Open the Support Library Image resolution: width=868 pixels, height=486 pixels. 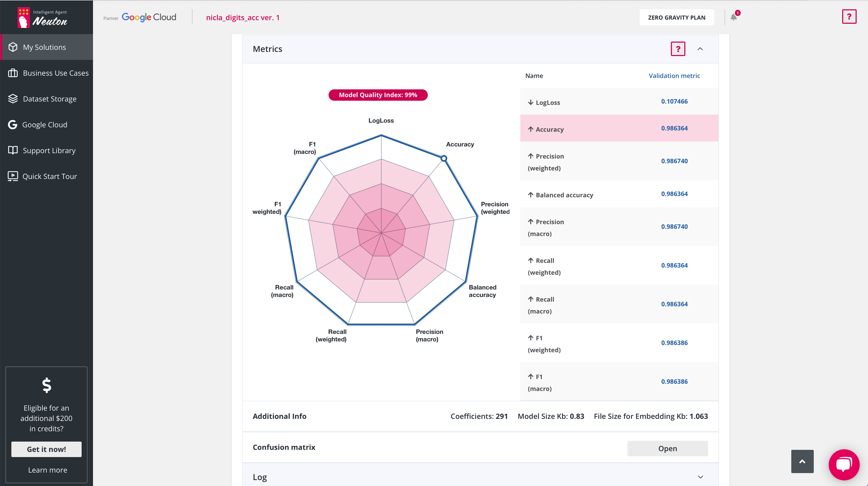click(x=49, y=151)
